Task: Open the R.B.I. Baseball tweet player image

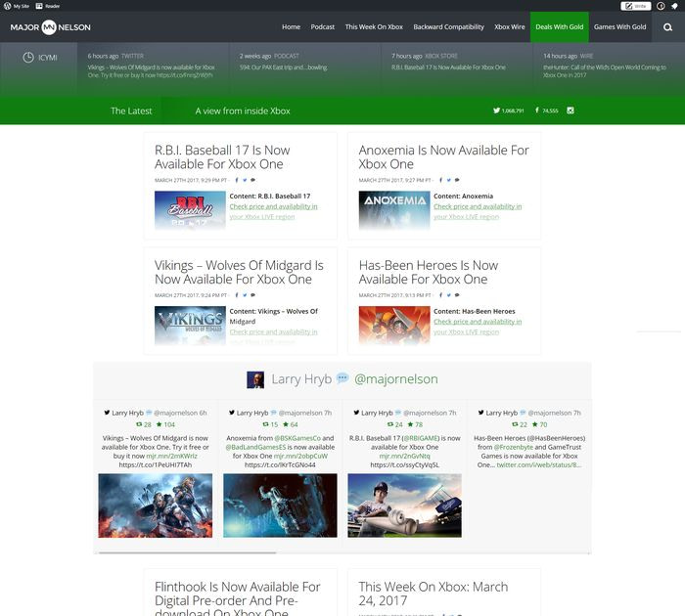Action: tap(404, 506)
